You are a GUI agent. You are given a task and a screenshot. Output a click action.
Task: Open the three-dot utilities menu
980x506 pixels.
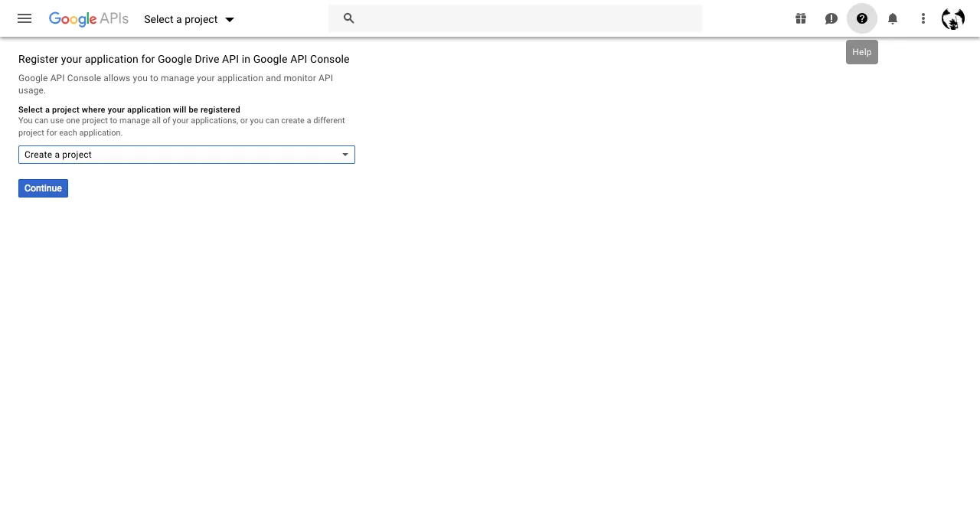coord(923,18)
